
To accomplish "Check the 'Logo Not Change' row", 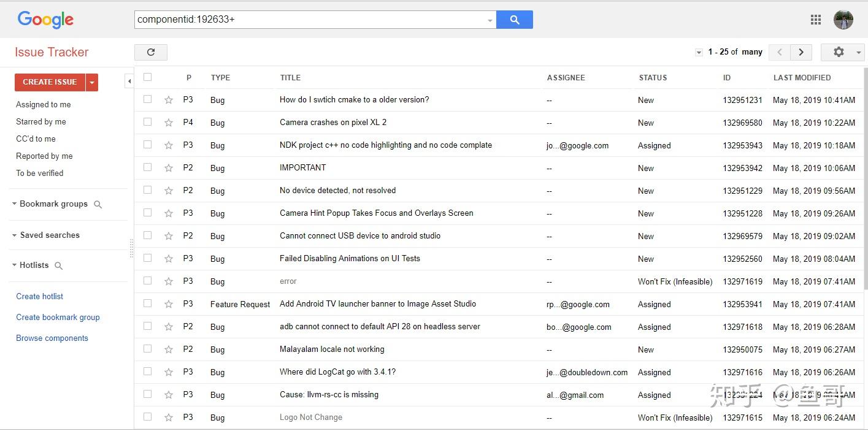I will tap(147, 416).
